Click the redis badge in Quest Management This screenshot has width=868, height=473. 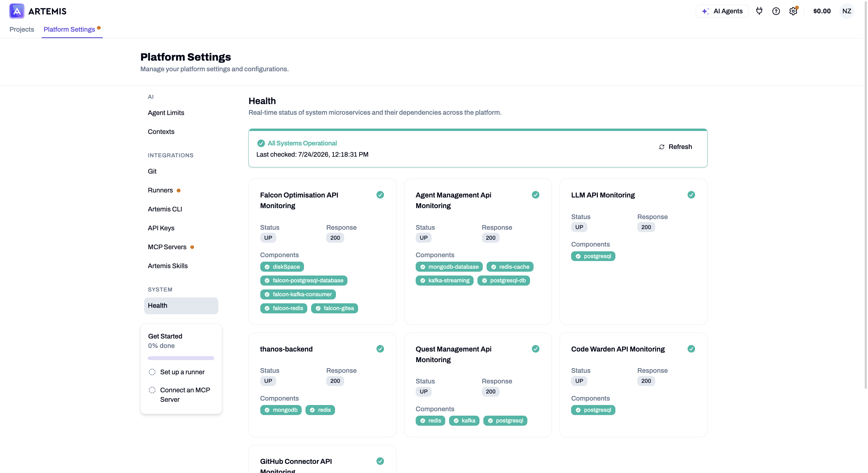[430, 420]
